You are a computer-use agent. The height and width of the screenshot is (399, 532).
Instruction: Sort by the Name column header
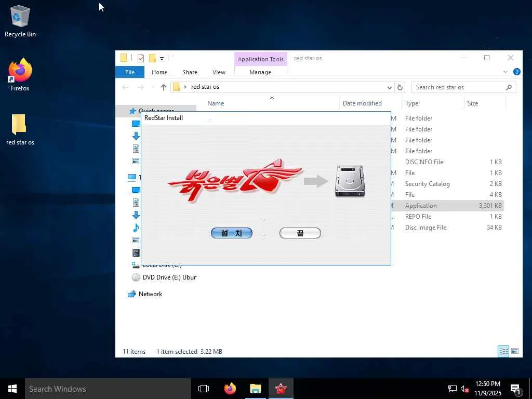pos(216,103)
